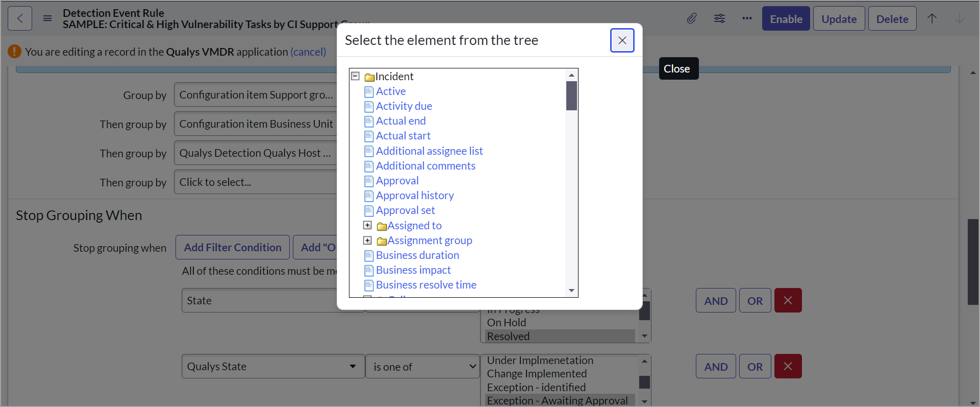This screenshot has width=980, height=407.
Task: Click AND on the Qualys State row
Action: click(x=716, y=367)
